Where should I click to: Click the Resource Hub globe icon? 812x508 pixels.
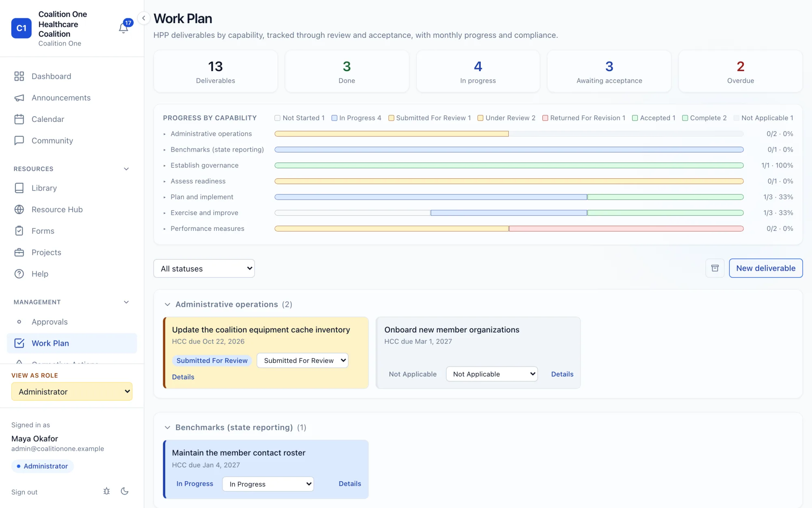click(19, 210)
